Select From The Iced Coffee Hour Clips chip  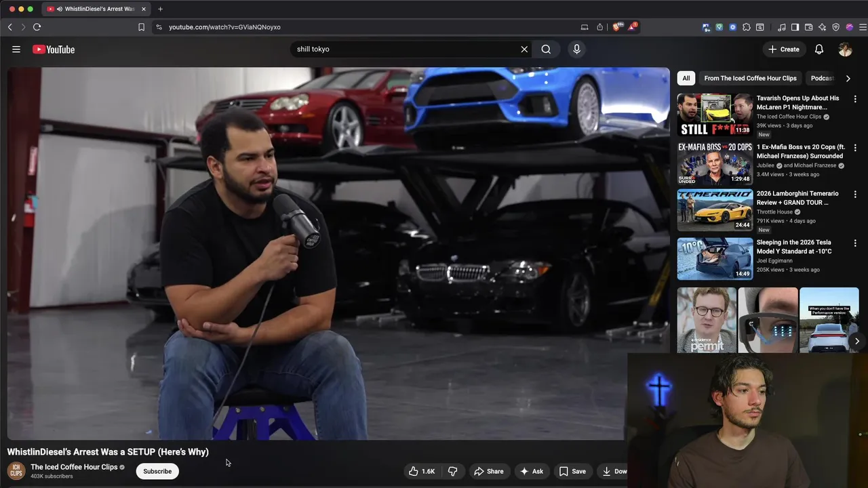click(750, 78)
